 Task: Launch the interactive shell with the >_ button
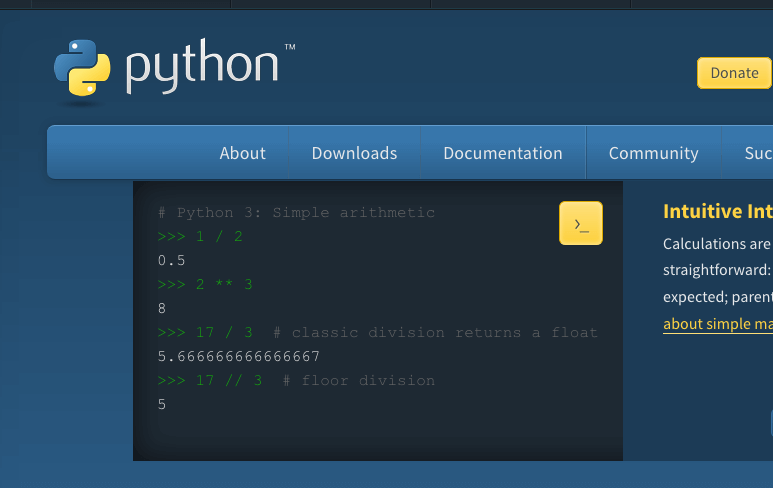(x=580, y=223)
